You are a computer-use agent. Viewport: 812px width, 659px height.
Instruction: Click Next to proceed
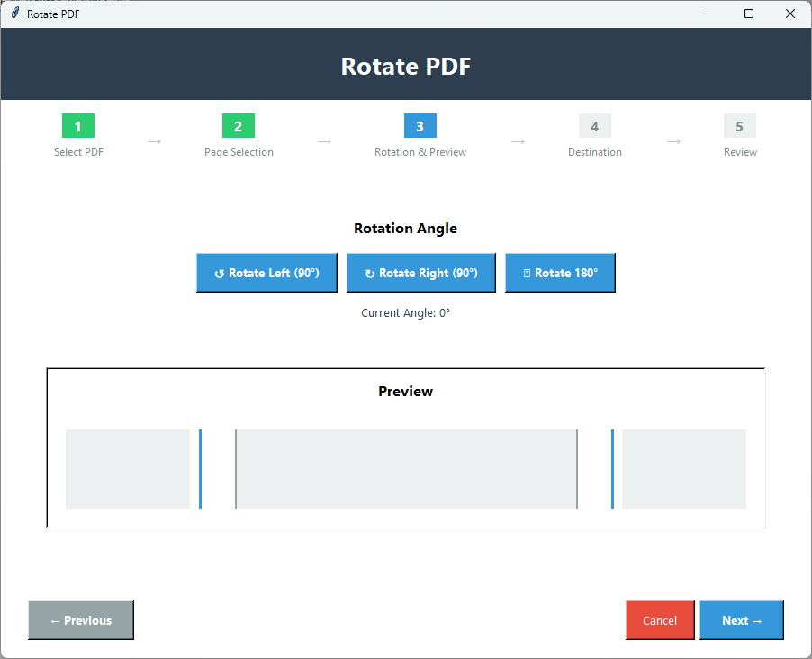tap(740, 619)
